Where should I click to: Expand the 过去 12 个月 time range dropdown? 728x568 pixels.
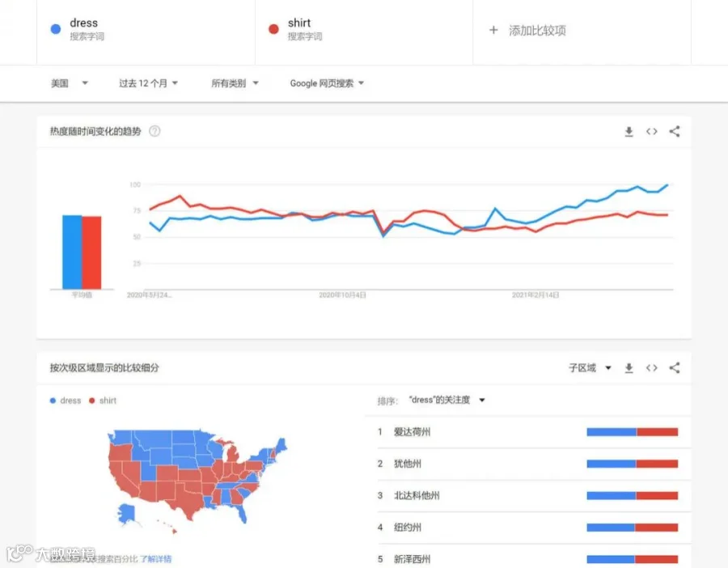click(148, 83)
